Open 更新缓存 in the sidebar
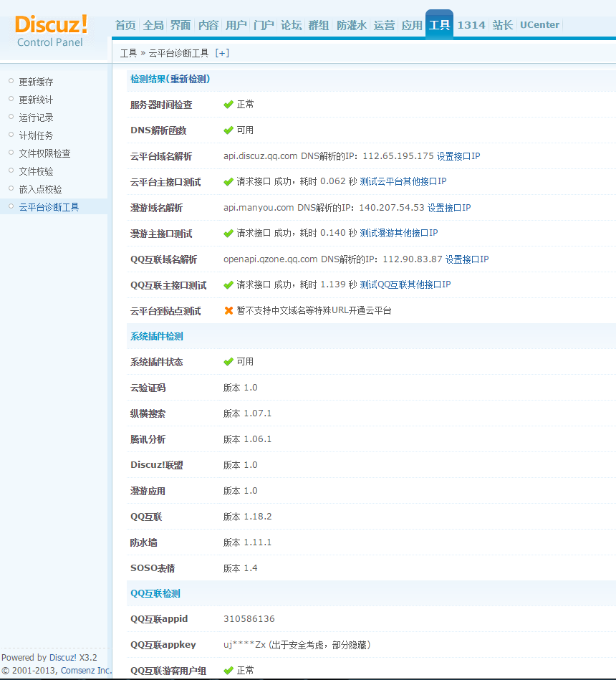Image resolution: width=616 pixels, height=680 pixels. click(x=36, y=82)
